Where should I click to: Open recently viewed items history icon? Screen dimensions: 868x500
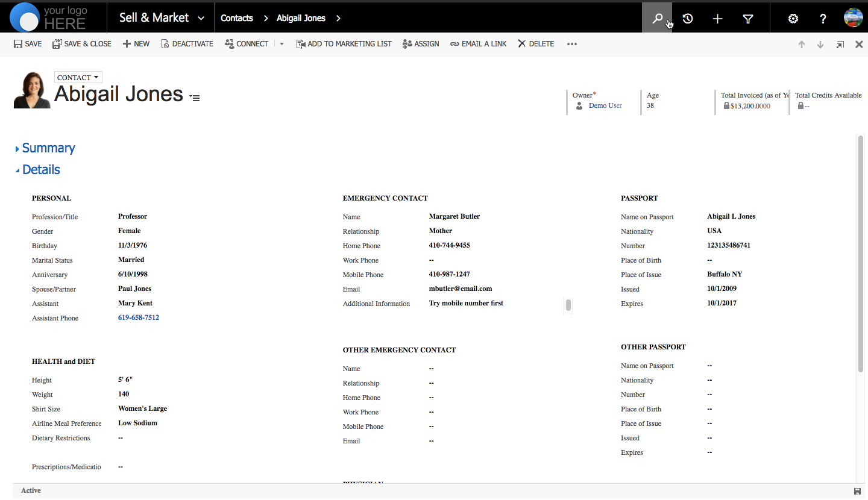(687, 19)
